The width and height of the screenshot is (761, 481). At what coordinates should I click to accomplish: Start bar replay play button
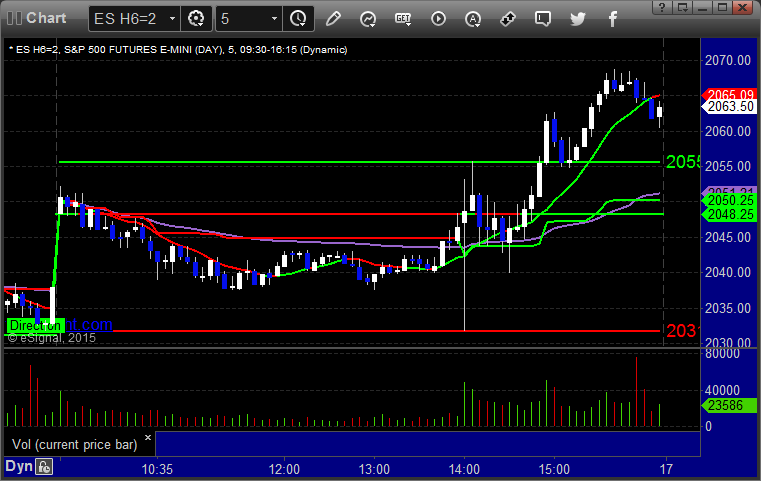[x=438, y=19]
